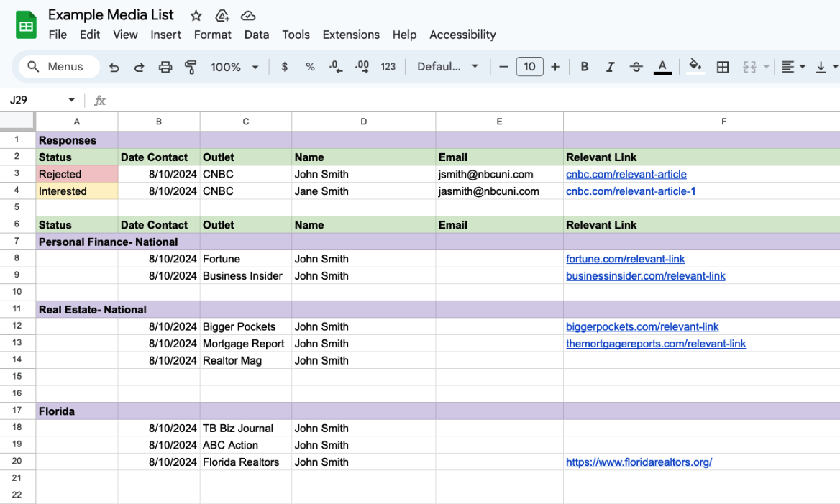Open the text color picker
This screenshot has height=504, width=840.
point(662,66)
